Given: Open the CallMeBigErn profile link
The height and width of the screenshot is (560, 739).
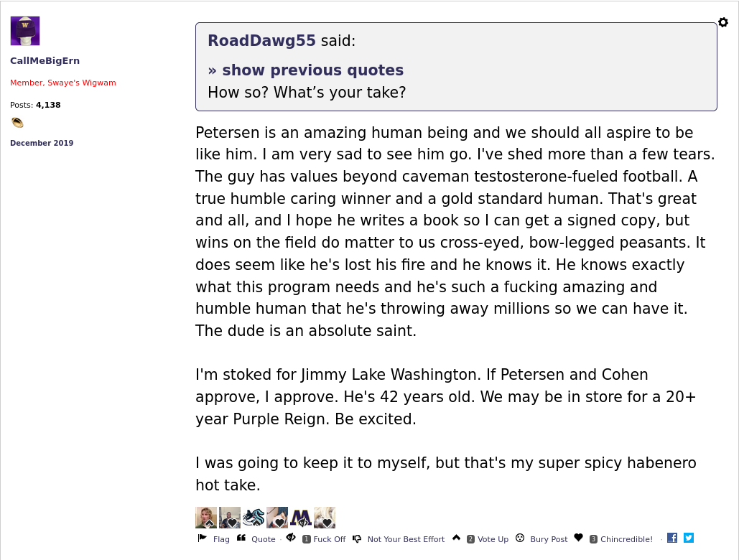Looking at the screenshot, I should click(45, 61).
